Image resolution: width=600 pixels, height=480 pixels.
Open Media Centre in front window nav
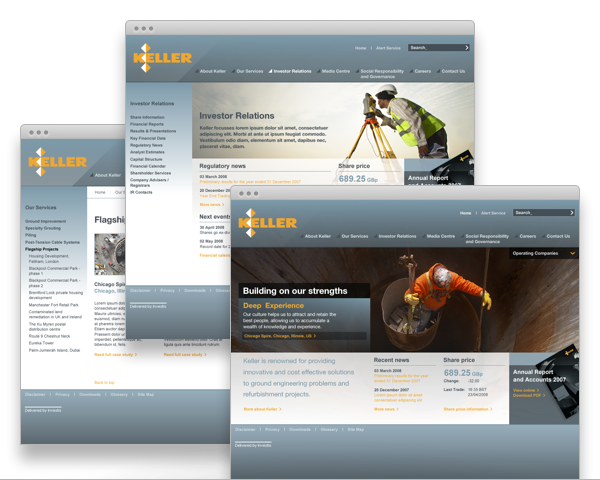(x=441, y=236)
